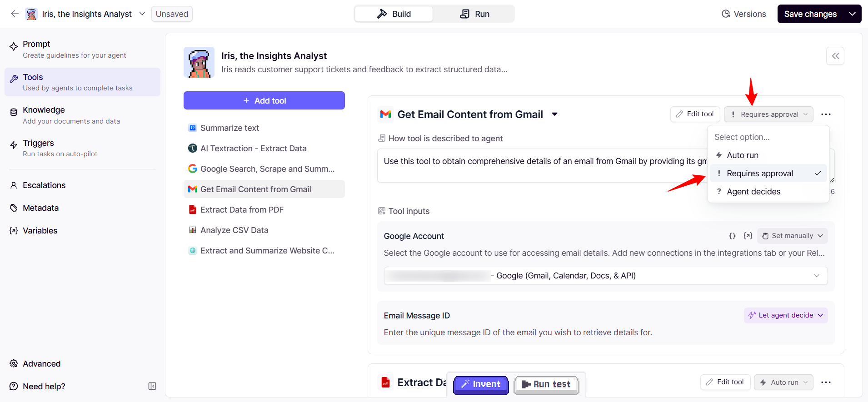
Task: Choose Agent decides option
Action: click(x=768, y=192)
